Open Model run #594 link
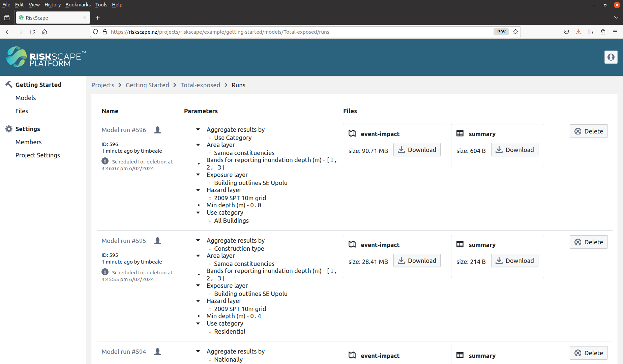The height and width of the screenshot is (364, 623). (x=124, y=352)
